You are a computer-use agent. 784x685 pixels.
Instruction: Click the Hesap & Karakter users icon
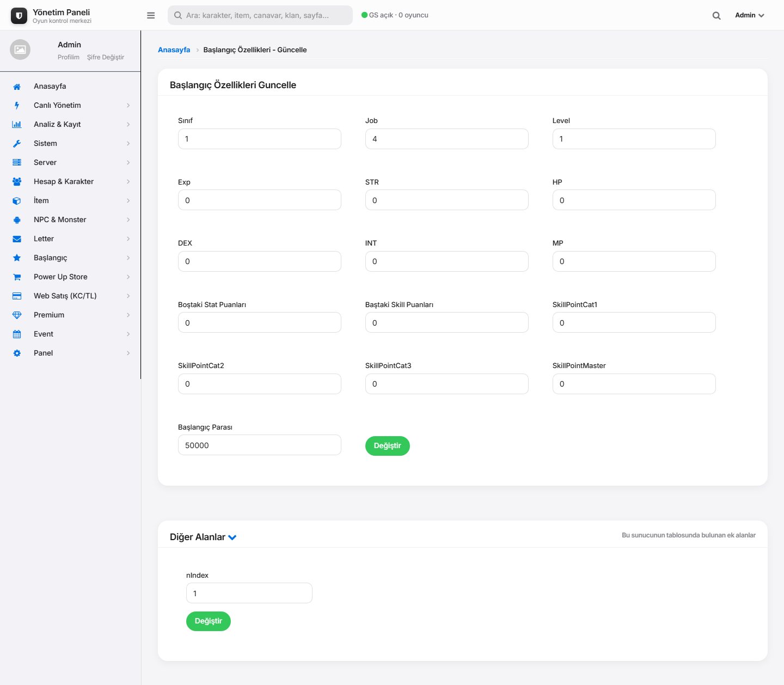click(x=17, y=182)
